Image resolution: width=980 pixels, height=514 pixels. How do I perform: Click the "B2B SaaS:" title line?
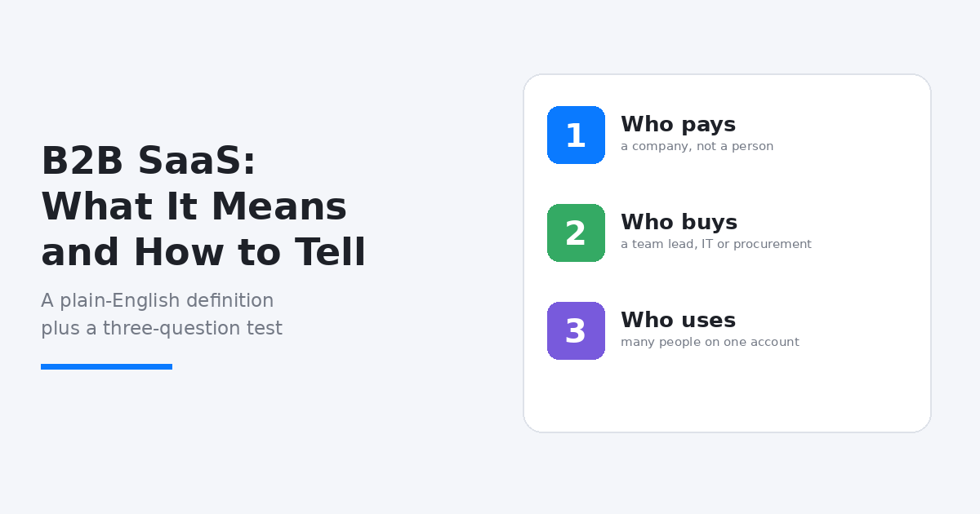point(149,161)
